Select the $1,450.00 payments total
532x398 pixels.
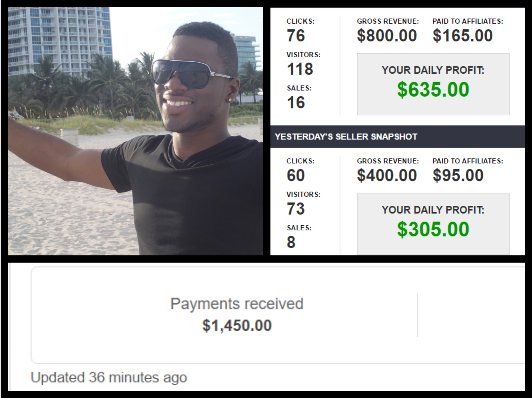(237, 325)
